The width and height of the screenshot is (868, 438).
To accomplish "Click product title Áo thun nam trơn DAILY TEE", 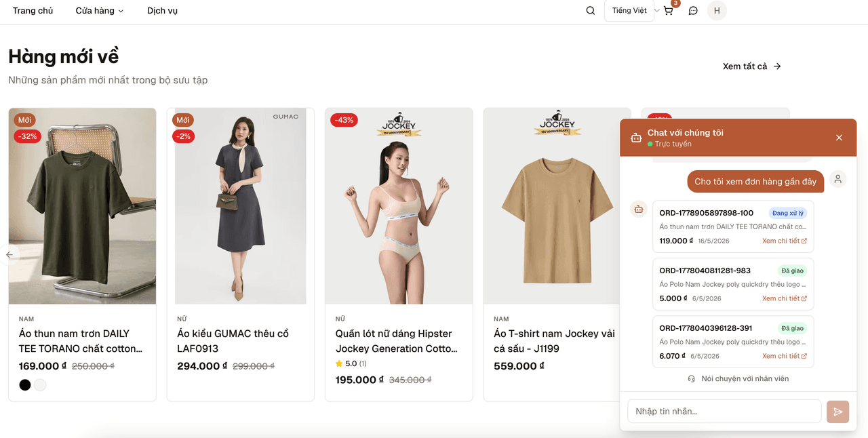I will [81, 341].
